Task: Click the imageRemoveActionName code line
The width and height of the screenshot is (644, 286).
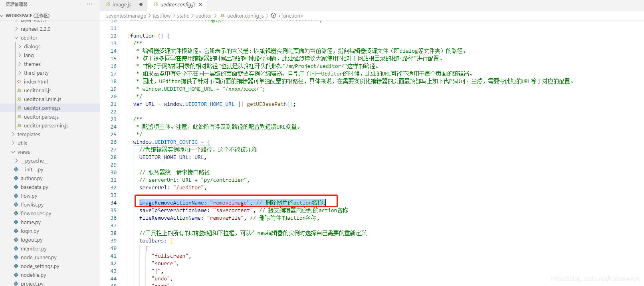Action: point(232,203)
